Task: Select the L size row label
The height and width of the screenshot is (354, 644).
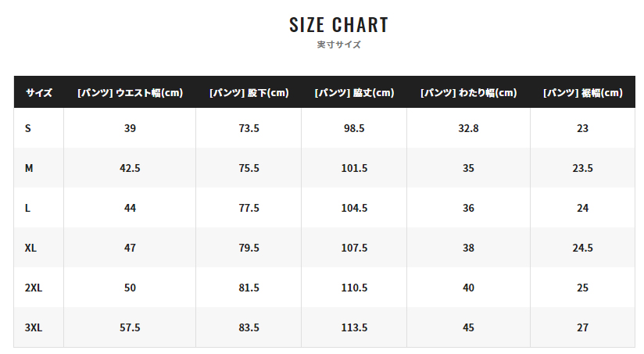Action: (28, 208)
